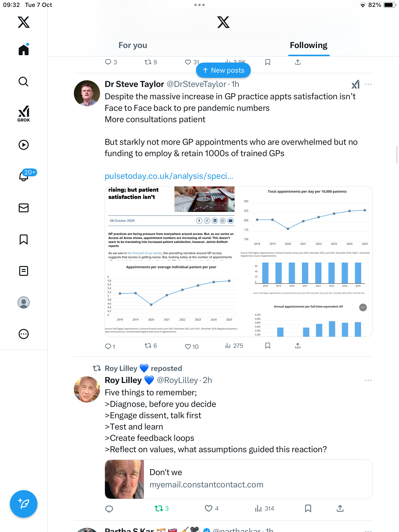The width and height of the screenshot is (399, 532).
Task: Tap the New posts button
Action: [x=223, y=70]
